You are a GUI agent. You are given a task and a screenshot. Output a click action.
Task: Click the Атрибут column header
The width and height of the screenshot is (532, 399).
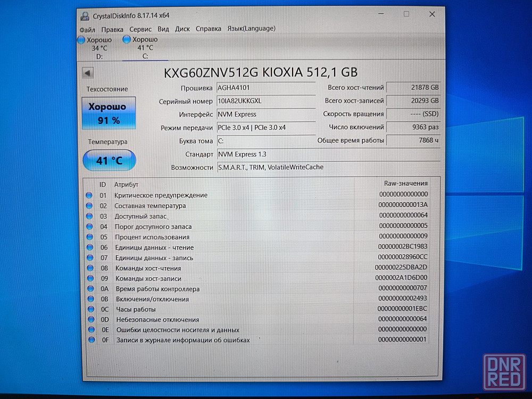[126, 185]
